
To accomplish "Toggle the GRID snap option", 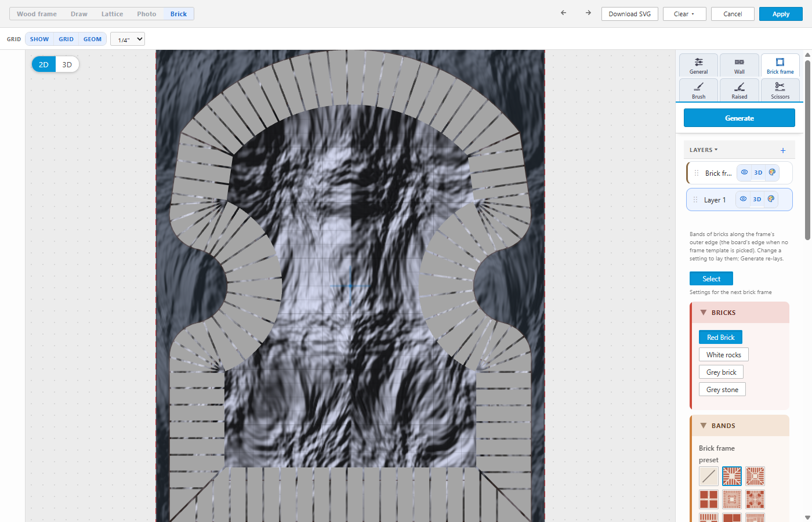I will [66, 39].
